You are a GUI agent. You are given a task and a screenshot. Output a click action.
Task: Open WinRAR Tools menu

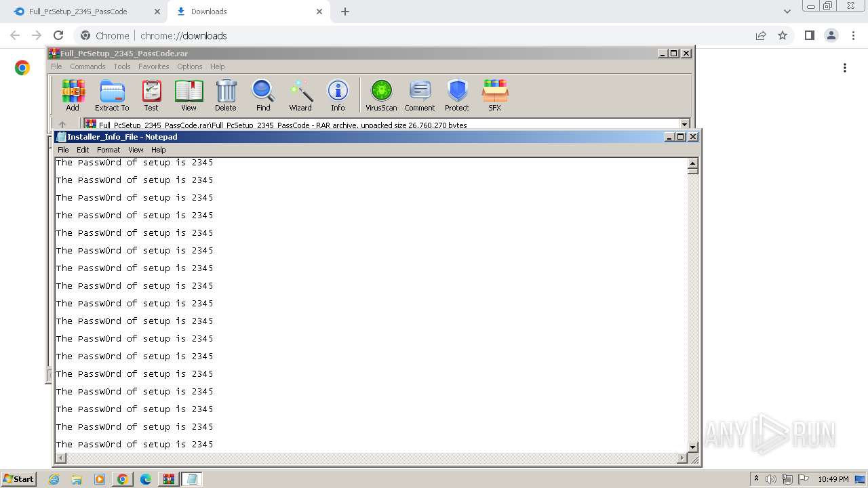tap(122, 66)
